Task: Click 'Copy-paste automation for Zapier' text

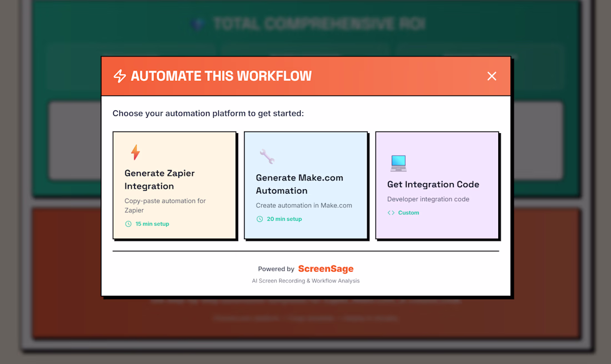Action: (x=165, y=205)
